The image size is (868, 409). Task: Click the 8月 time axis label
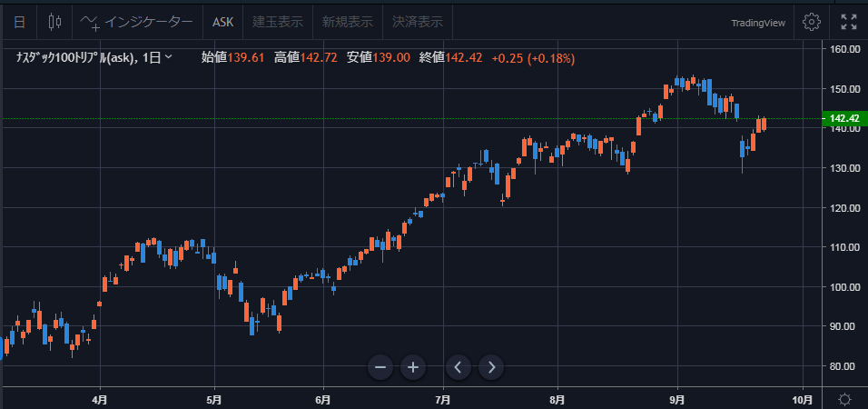[x=558, y=400]
